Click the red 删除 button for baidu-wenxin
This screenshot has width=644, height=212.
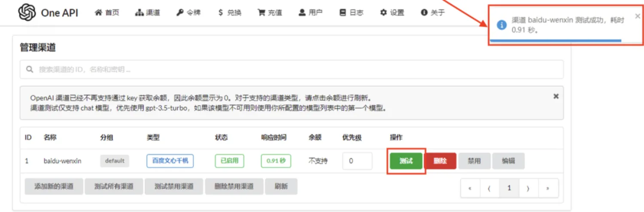[440, 161]
